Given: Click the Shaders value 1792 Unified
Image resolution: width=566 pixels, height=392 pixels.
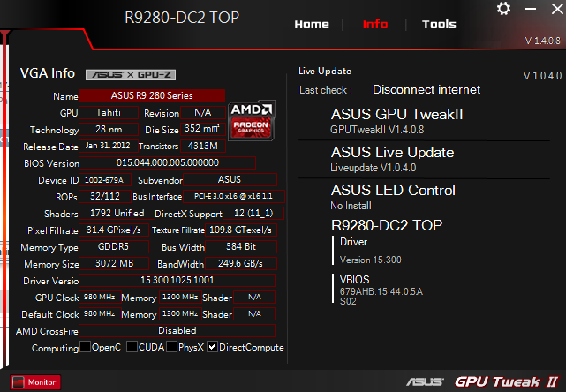Looking at the screenshot, I should (117, 214).
